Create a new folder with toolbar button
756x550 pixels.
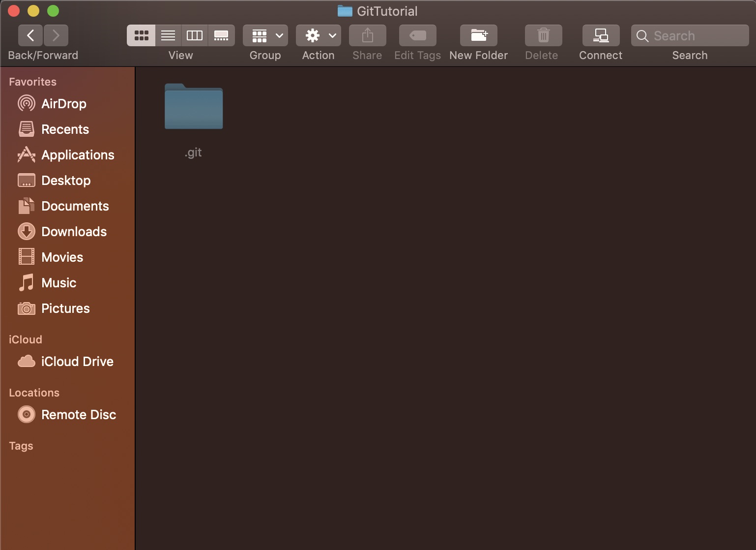point(479,35)
